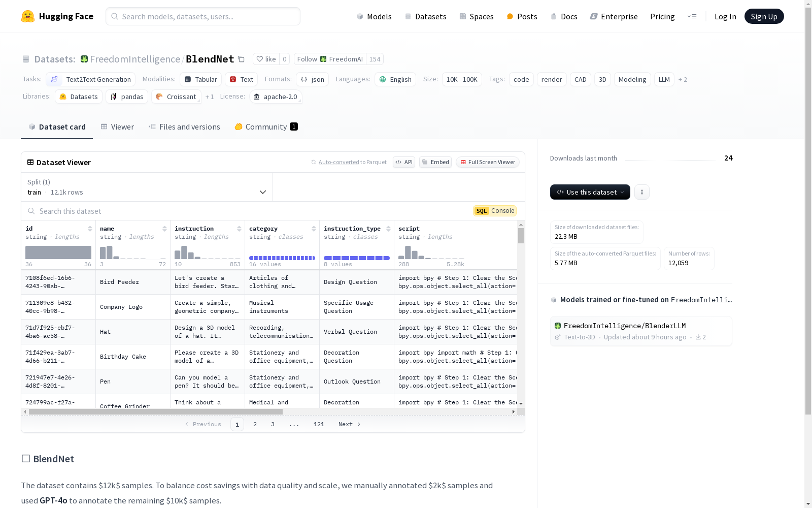812x508 pixels.
Task: Copy dataset name with copy icon
Action: pos(242,59)
